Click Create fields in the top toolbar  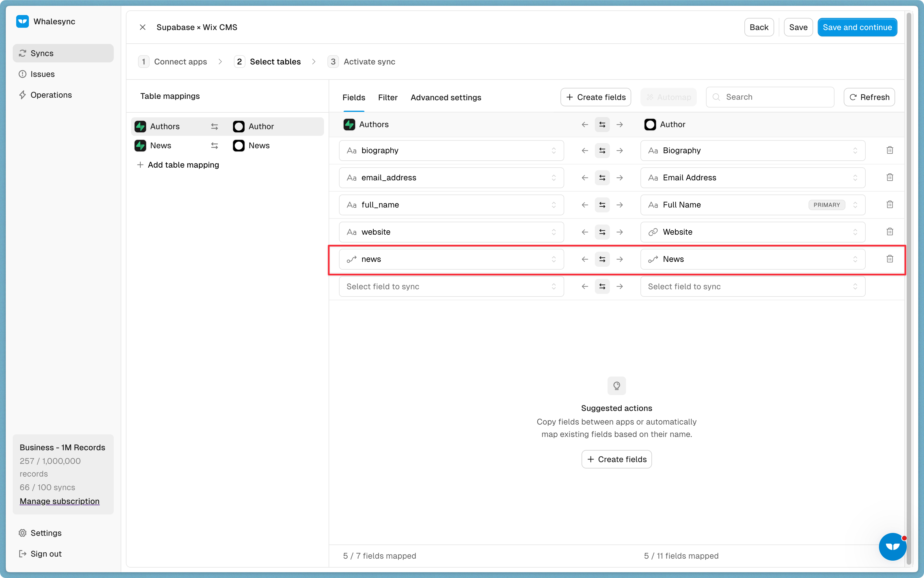[596, 97]
